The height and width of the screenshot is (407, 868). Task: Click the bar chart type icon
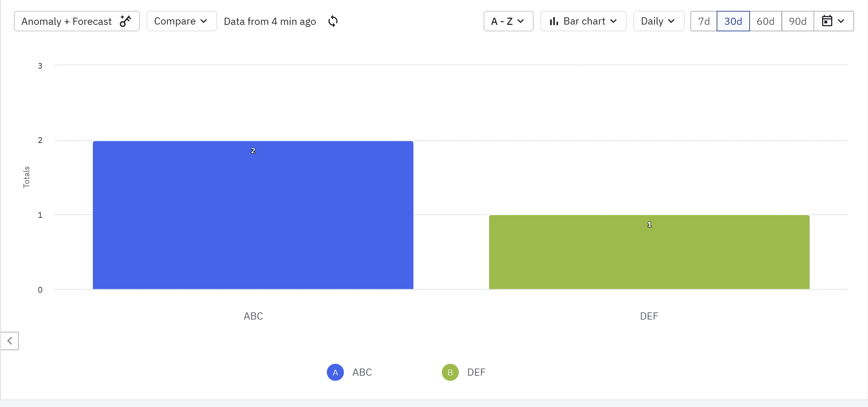(x=554, y=21)
